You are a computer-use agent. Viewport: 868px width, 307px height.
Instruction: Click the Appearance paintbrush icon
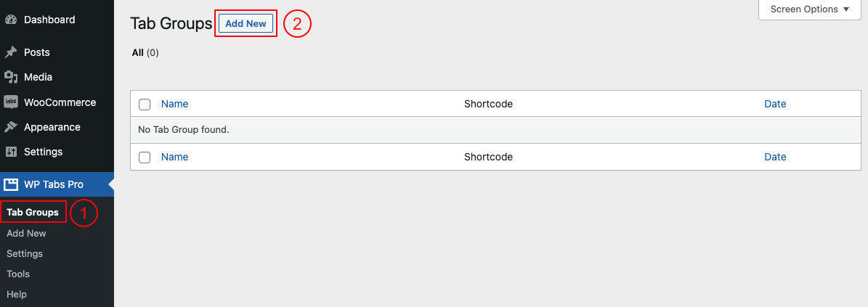(11, 127)
